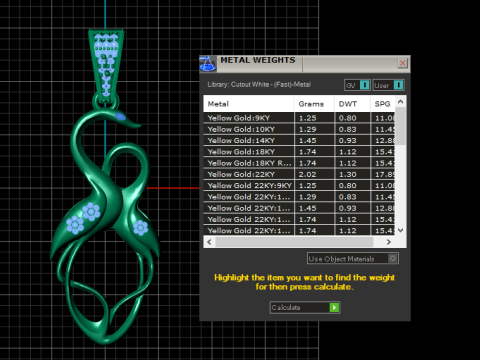Click the Metal Weights scale icon

207,64
